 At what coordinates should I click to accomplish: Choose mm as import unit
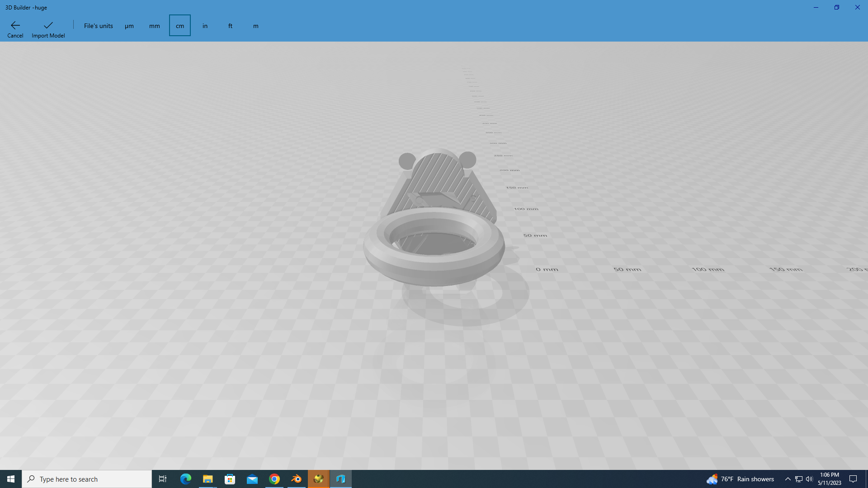[x=154, y=26]
